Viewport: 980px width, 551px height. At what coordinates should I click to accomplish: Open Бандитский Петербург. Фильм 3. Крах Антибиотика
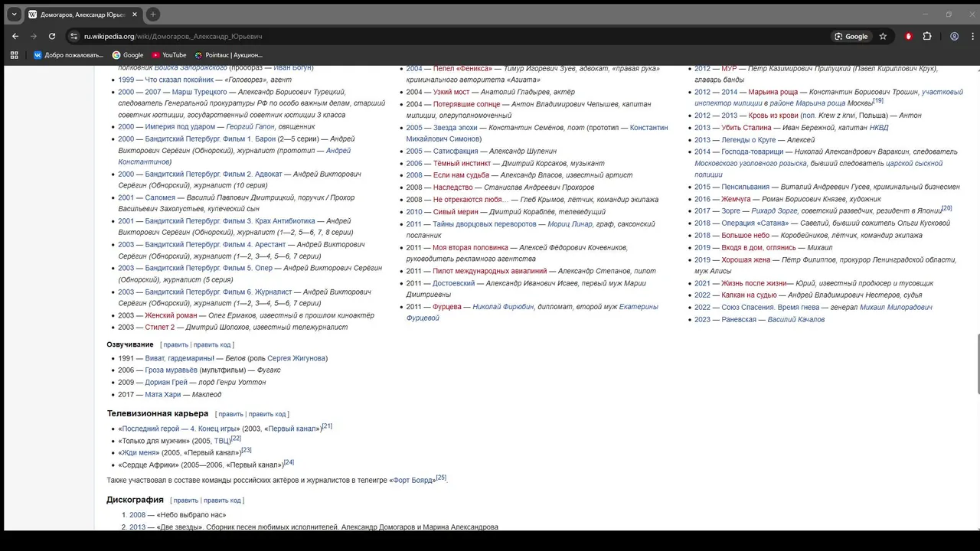pyautogui.click(x=230, y=221)
